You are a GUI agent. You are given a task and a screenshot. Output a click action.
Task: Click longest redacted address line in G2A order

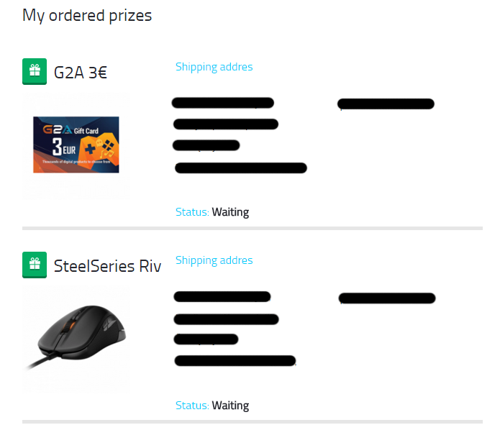tap(241, 168)
